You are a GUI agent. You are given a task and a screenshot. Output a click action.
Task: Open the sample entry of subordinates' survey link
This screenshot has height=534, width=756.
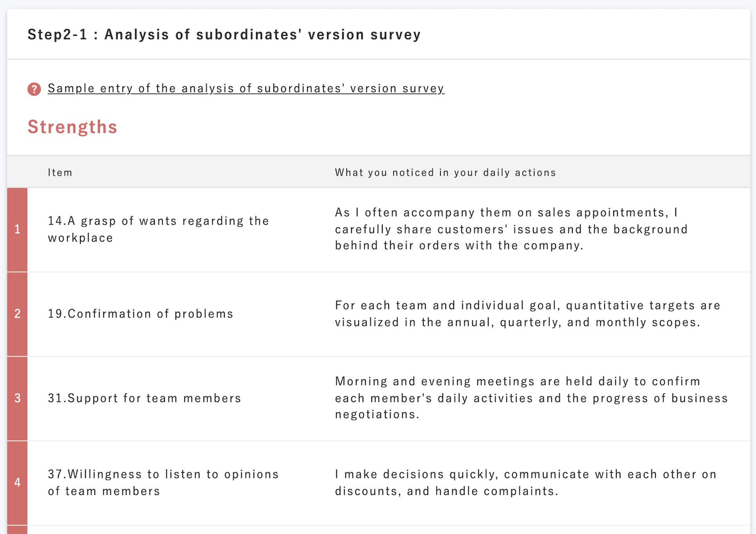click(x=246, y=89)
